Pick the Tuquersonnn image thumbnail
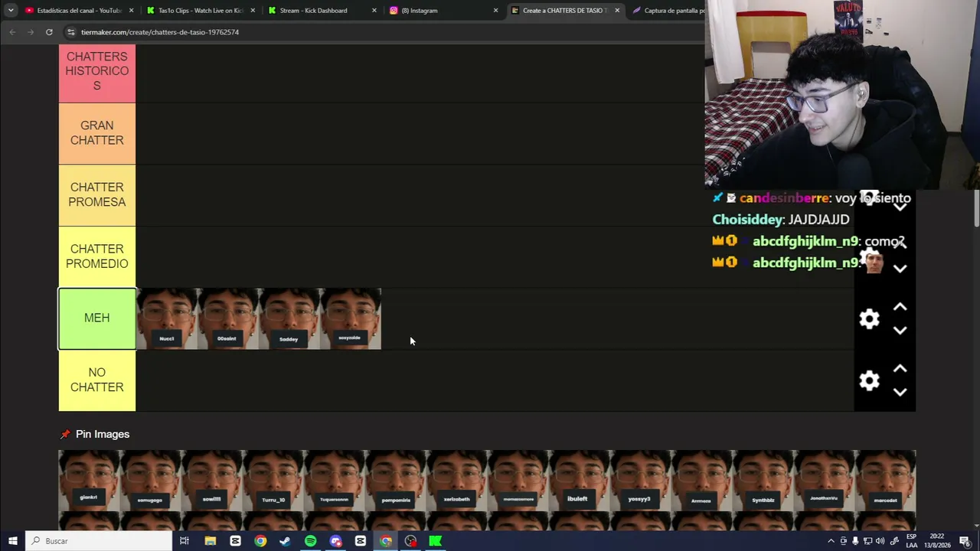 334,481
